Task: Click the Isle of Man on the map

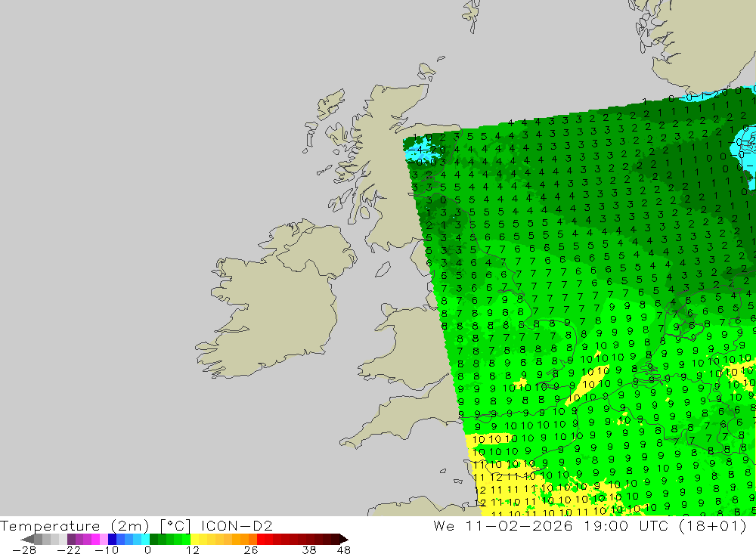Action: (x=383, y=270)
